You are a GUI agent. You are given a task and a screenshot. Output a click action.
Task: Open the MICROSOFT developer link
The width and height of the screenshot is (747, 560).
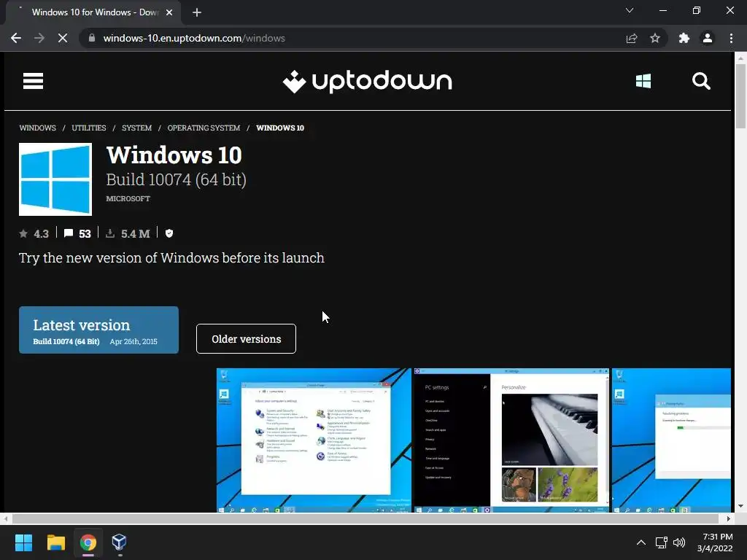(x=128, y=198)
